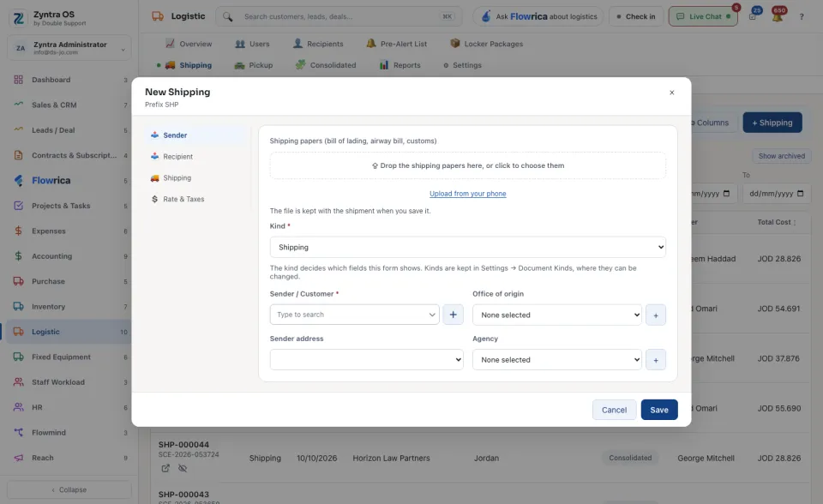Save the new shipping
823x504 pixels.
[659, 410]
